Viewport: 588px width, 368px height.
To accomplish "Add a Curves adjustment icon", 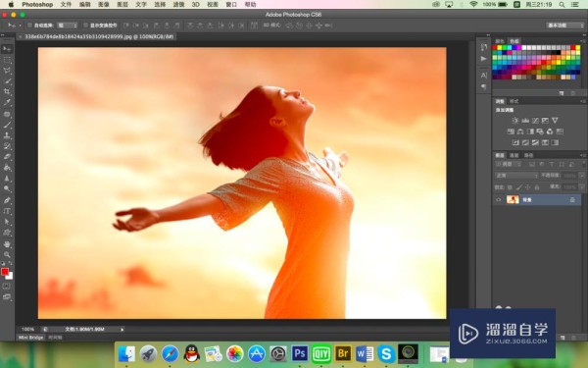I will [535, 121].
